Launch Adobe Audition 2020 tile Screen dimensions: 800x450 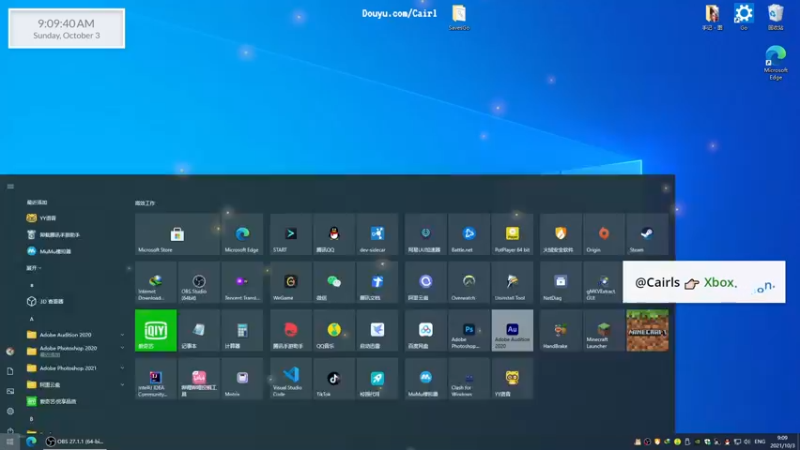point(512,330)
